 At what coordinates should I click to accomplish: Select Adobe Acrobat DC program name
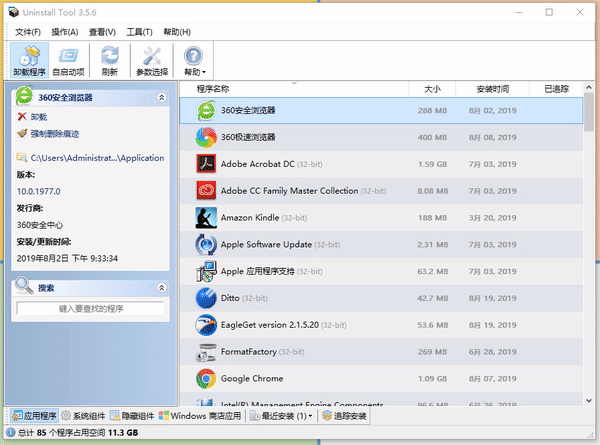258,164
